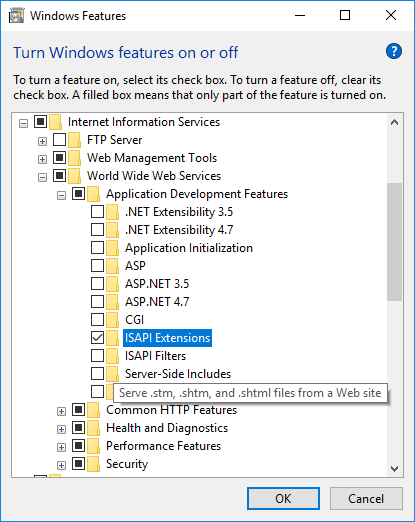Viewport: 415px width, 522px height.
Task: Check the CGI feature box
Action: coord(97,320)
